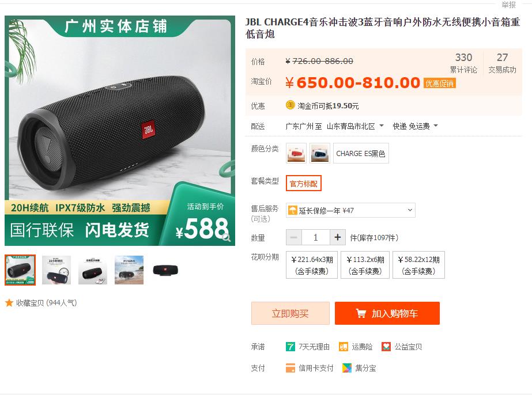The height and width of the screenshot is (395, 532).
Task: Click the star icon to favorite this item
Action: point(9,303)
